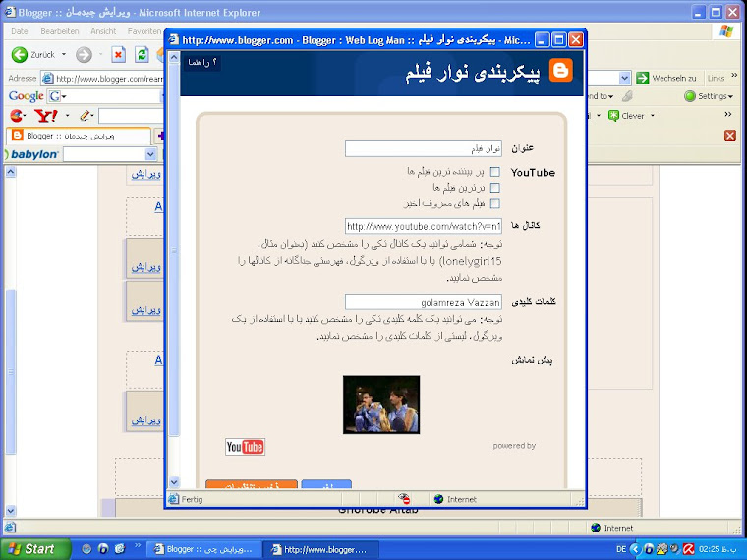The image size is (747, 560).
Task: Click the Internet Explorer quick launch icon
Action: click(120, 548)
